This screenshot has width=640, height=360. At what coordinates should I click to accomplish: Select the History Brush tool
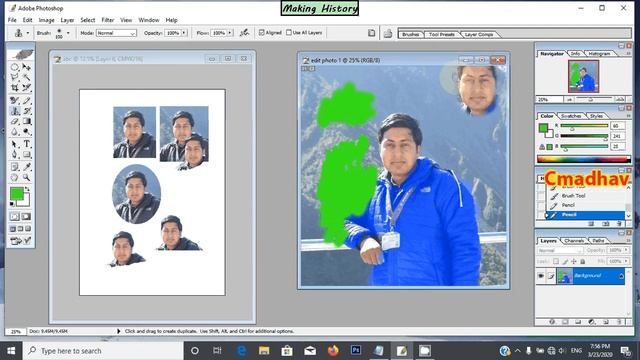tap(27, 111)
